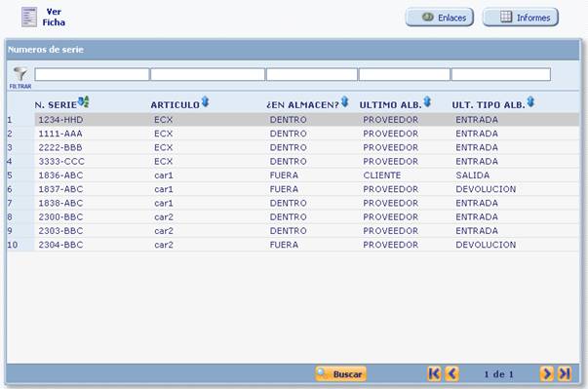Select serial number 1838-ABC

coord(60,203)
